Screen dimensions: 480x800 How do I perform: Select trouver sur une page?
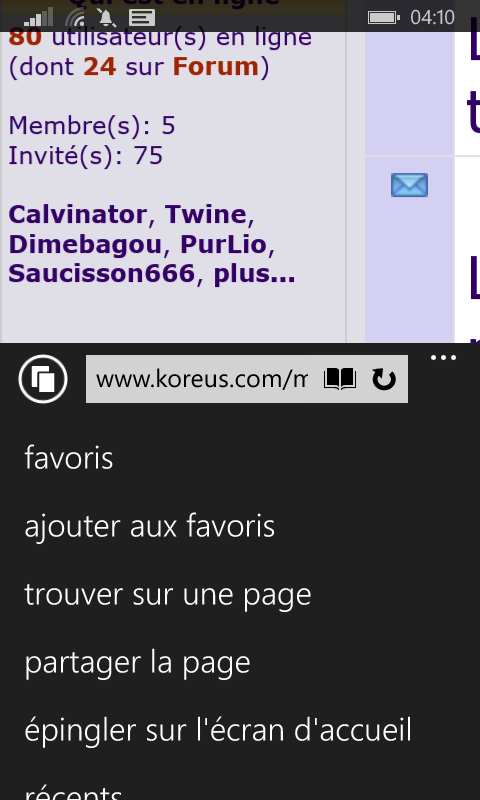(x=168, y=594)
